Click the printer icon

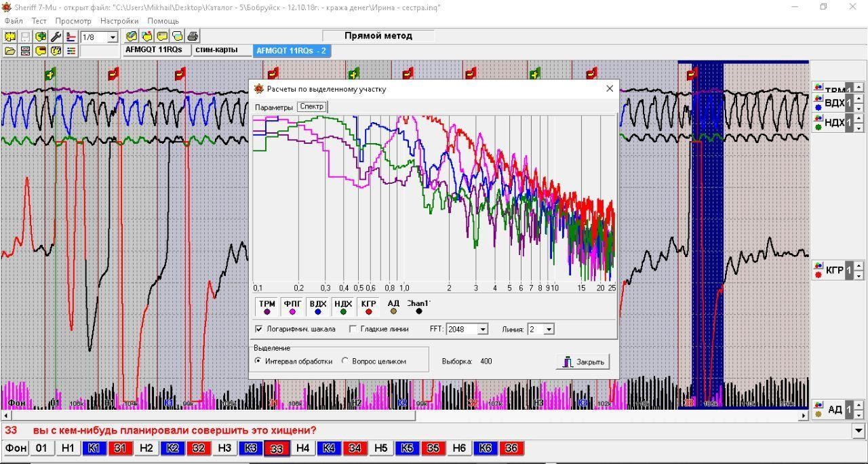(x=193, y=37)
